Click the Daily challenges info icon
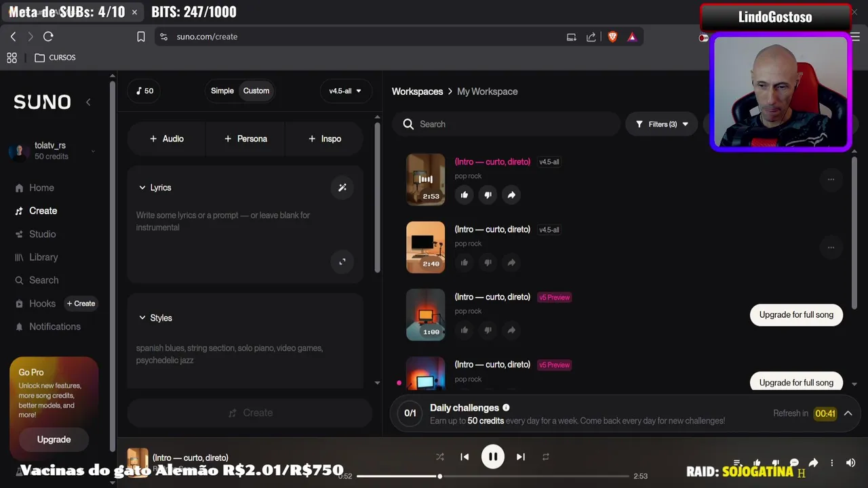The width and height of the screenshot is (868, 488). click(x=506, y=408)
